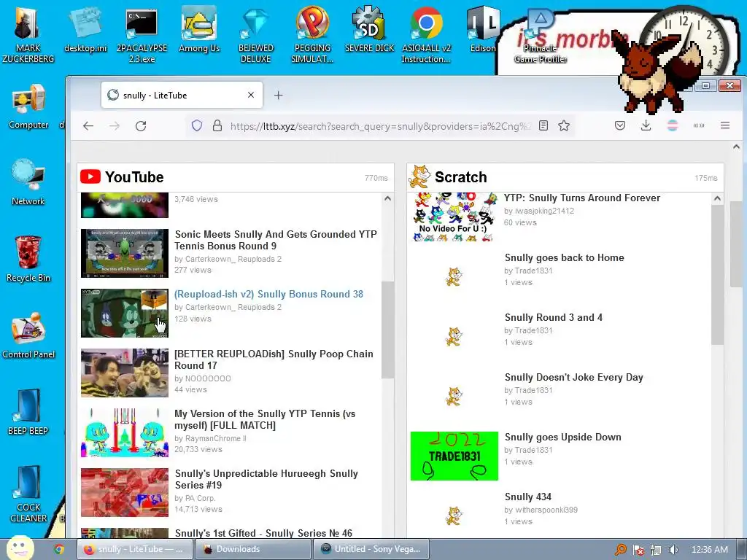Click the network tray icon
Viewport: 747px width, 560px height.
coord(656,550)
